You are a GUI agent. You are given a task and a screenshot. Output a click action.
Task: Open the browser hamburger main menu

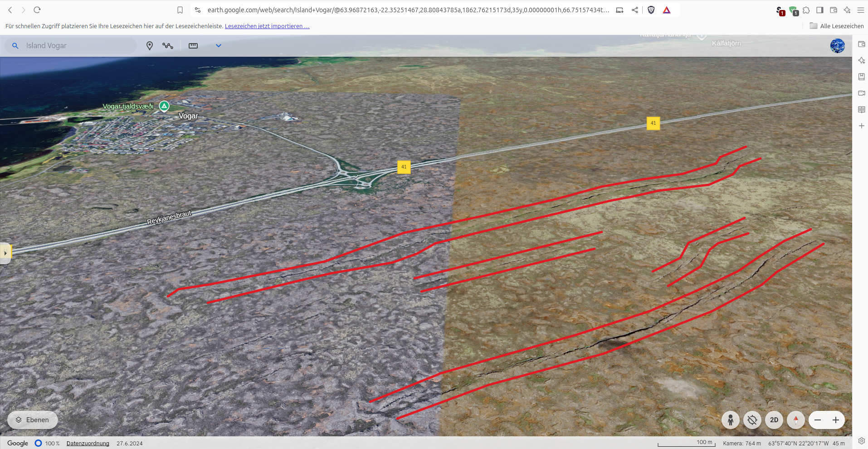[x=861, y=10]
